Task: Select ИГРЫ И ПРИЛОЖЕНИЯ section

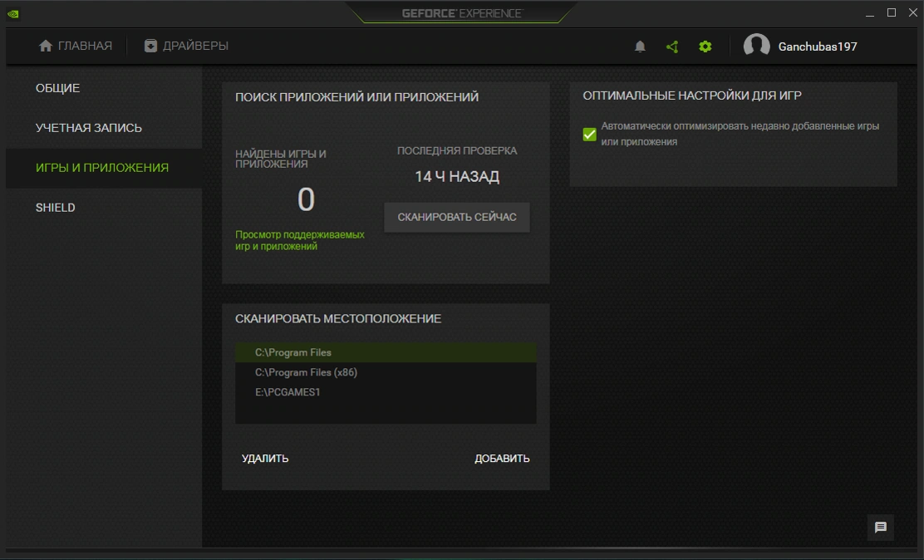Action: pyautogui.click(x=102, y=168)
